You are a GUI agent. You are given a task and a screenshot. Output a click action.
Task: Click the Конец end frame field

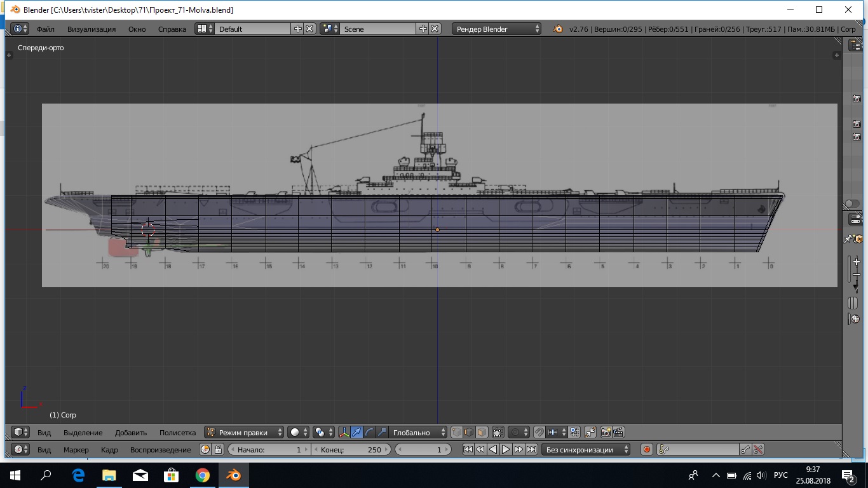[351, 450]
